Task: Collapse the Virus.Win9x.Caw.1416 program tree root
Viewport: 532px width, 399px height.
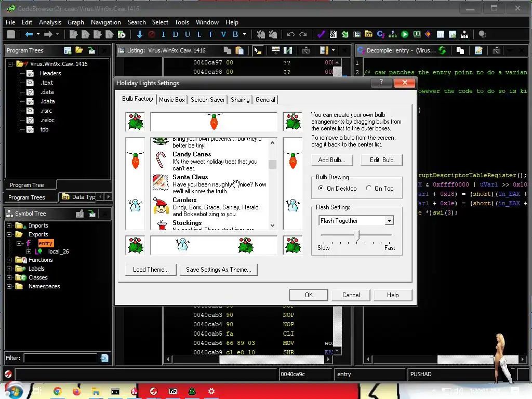Action: [10, 64]
